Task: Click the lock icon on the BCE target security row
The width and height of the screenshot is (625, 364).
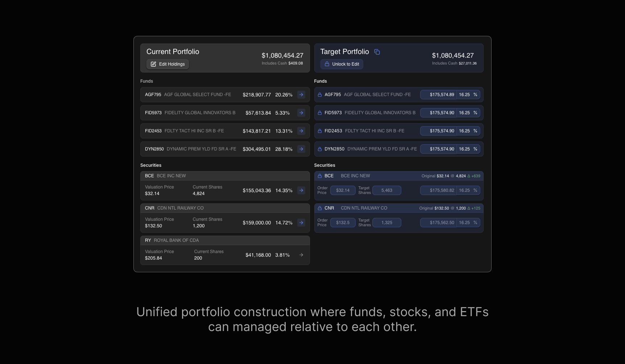Action: coord(319,176)
